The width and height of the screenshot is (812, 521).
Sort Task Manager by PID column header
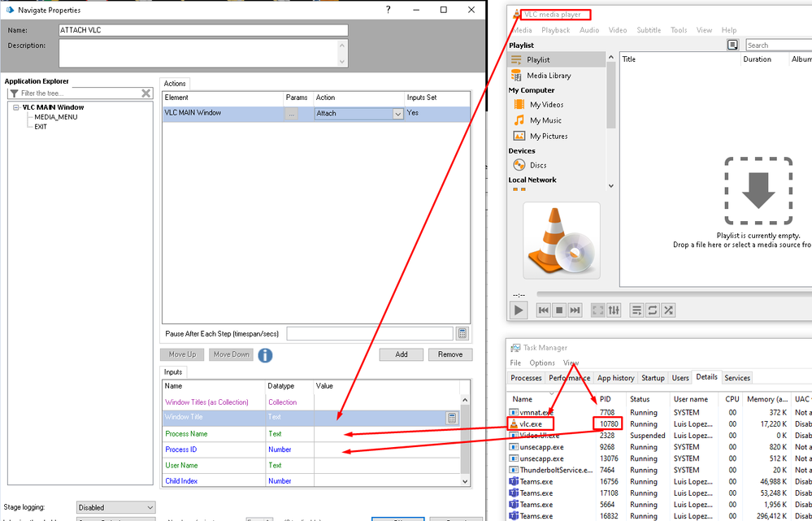click(x=606, y=399)
